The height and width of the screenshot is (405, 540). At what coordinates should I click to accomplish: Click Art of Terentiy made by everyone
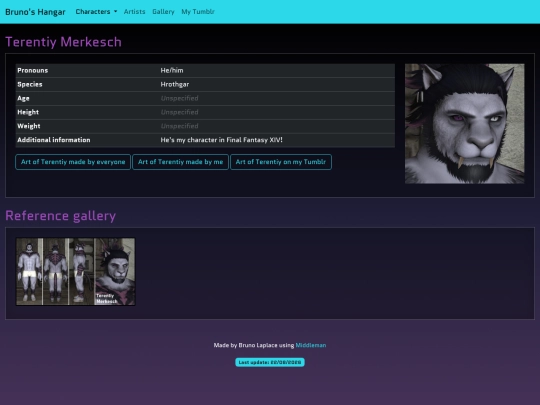click(73, 162)
